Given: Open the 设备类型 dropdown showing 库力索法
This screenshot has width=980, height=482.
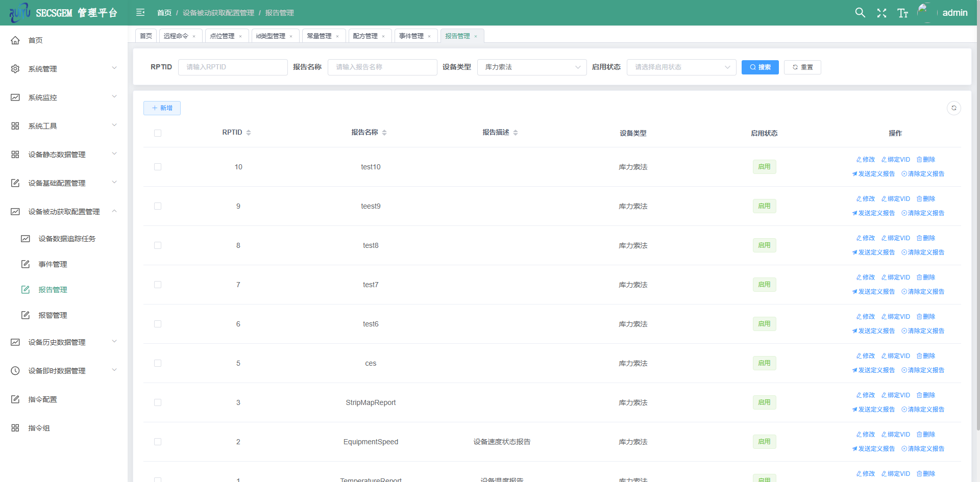Looking at the screenshot, I should [532, 67].
